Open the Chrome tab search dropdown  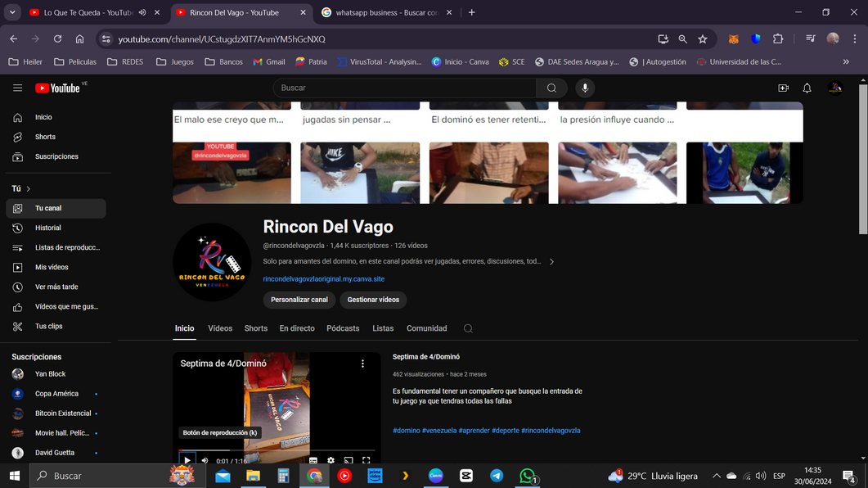(12, 12)
